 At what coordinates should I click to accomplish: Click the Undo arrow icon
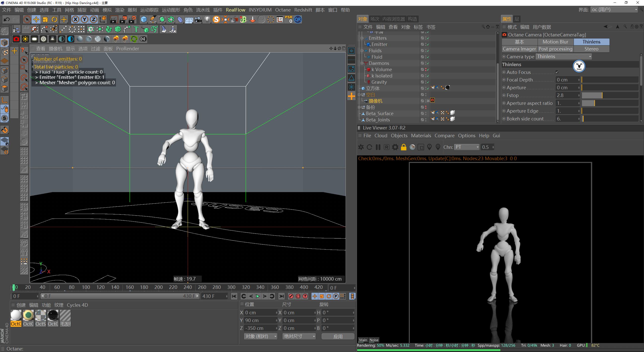click(7, 19)
